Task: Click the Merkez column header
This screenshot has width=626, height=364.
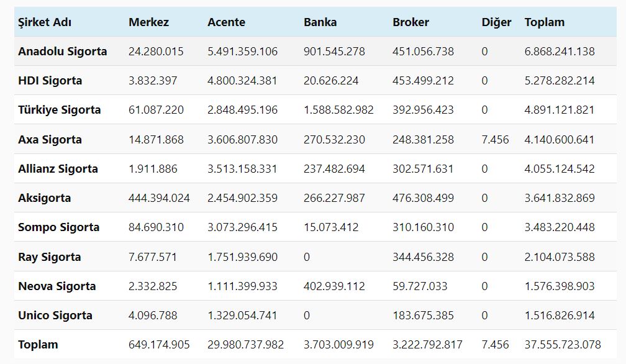Action: (x=148, y=22)
